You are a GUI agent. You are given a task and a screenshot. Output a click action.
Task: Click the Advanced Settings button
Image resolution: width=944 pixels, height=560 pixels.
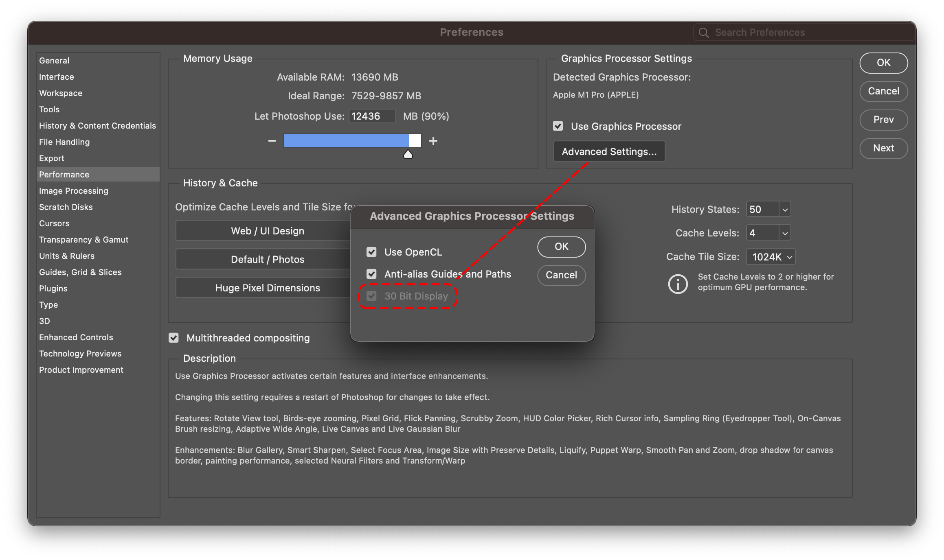click(609, 151)
